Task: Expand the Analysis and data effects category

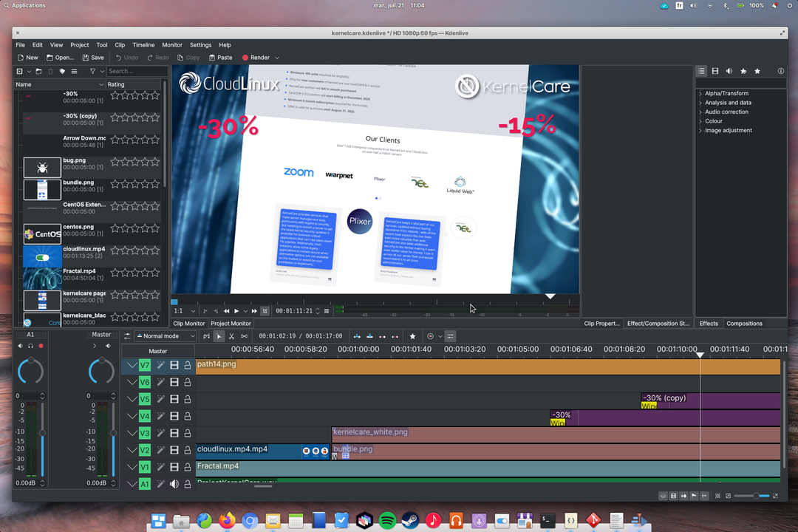Action: pos(700,103)
